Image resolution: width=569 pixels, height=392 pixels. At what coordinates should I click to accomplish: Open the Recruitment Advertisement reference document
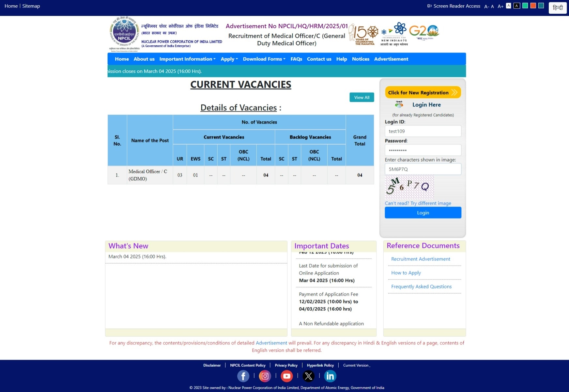point(421,259)
